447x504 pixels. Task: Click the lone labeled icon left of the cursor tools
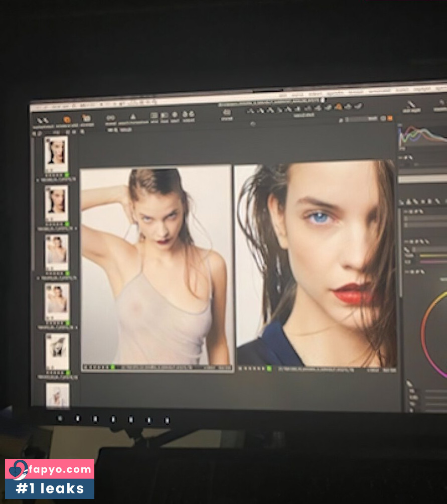point(227,112)
